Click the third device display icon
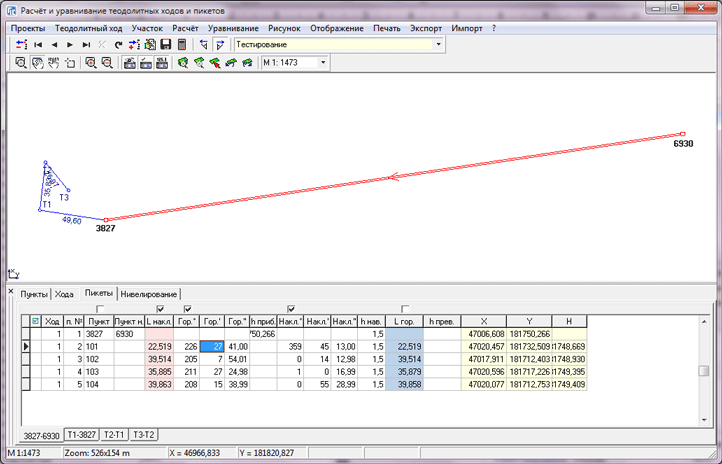Screen dimensions: 722x464 (x=162, y=63)
